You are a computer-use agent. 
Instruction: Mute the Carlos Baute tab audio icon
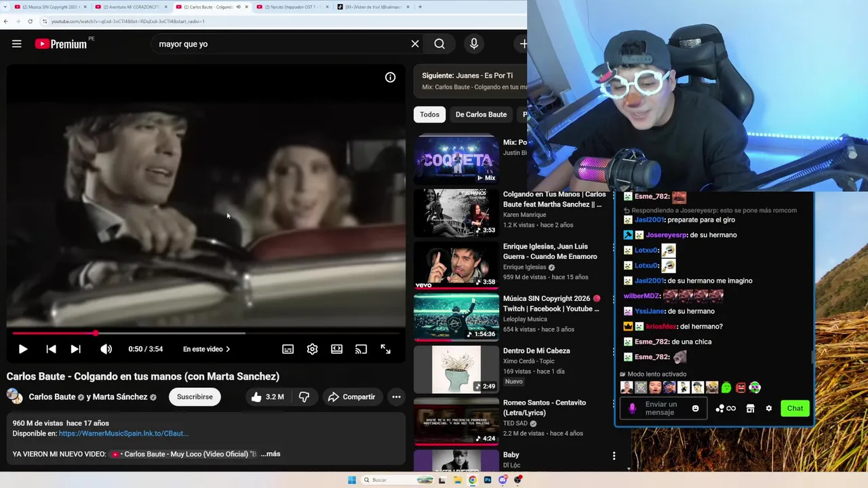coord(238,7)
